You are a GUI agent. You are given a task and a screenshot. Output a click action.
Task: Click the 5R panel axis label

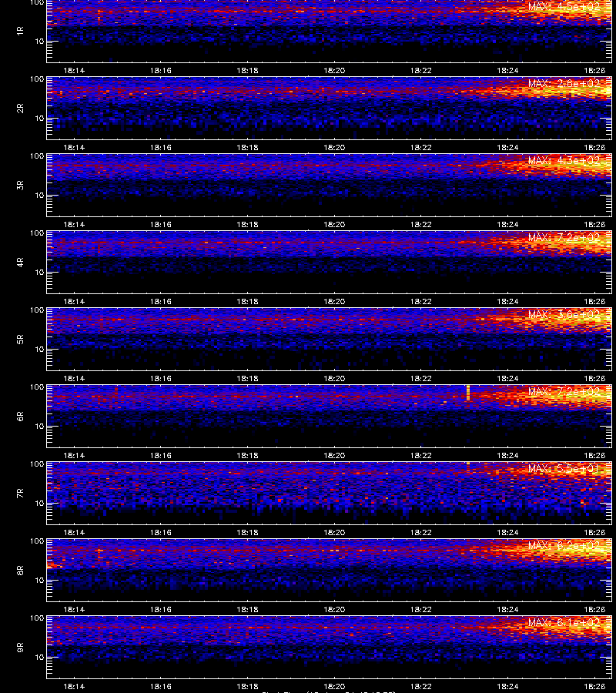[x=20, y=340]
